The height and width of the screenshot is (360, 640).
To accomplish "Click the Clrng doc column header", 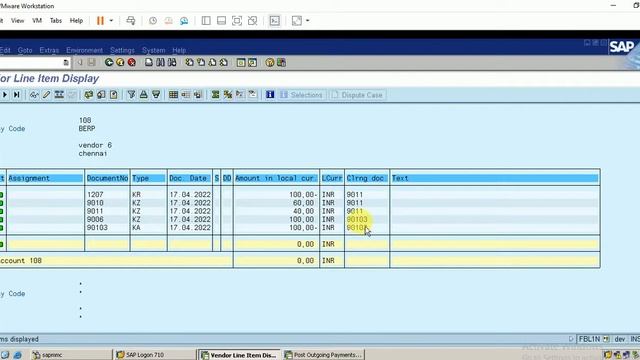I will point(367,178).
